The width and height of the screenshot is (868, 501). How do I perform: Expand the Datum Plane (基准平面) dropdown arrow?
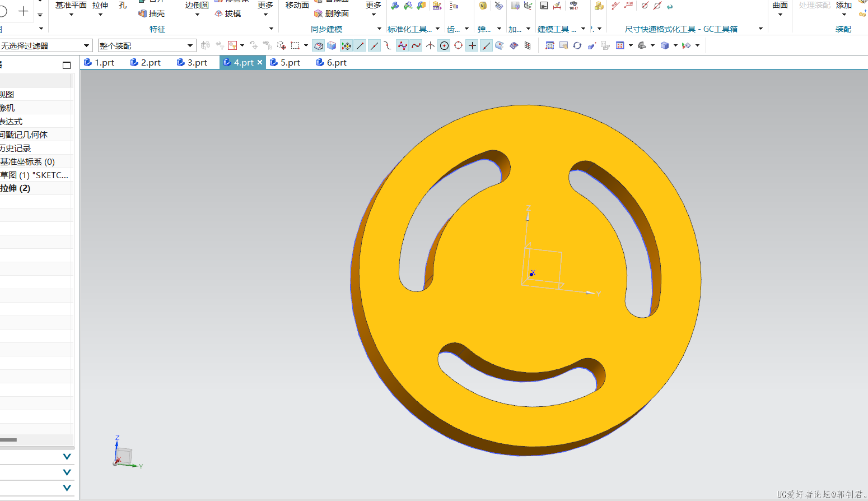71,15
